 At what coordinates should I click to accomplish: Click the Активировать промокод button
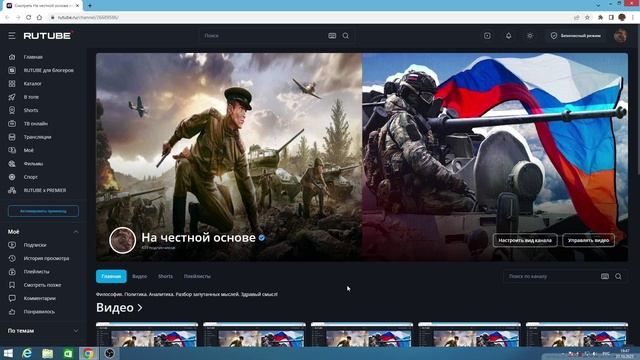tap(43, 211)
